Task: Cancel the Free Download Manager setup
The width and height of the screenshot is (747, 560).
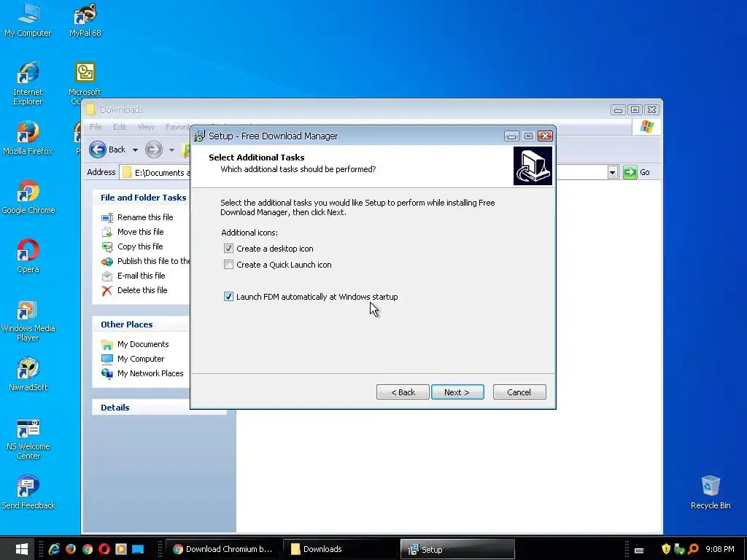Action: click(519, 392)
